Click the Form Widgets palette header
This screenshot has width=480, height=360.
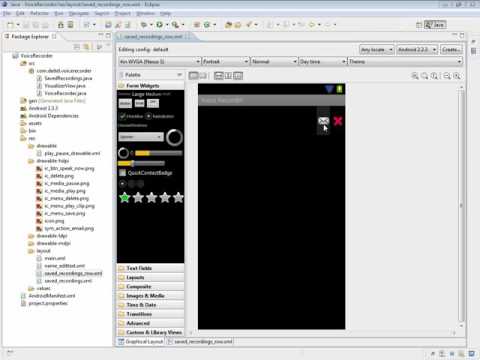point(151,86)
